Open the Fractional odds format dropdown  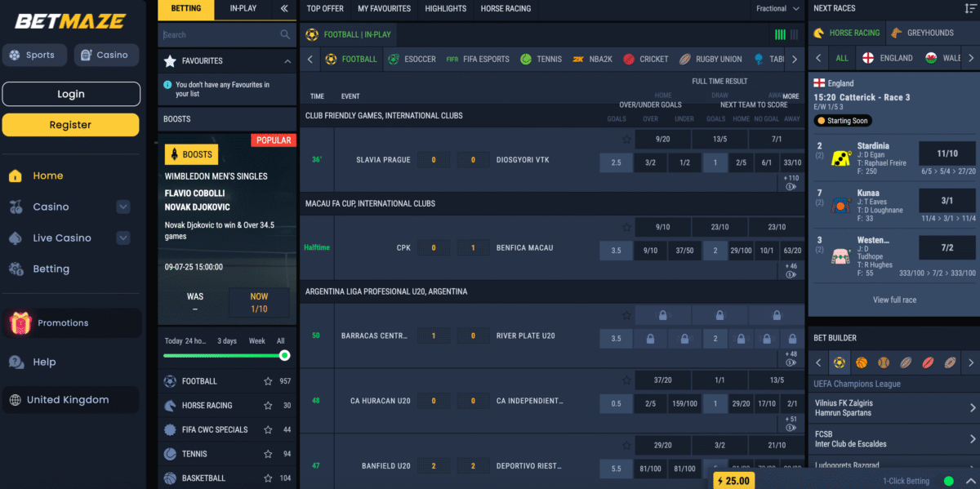[777, 9]
